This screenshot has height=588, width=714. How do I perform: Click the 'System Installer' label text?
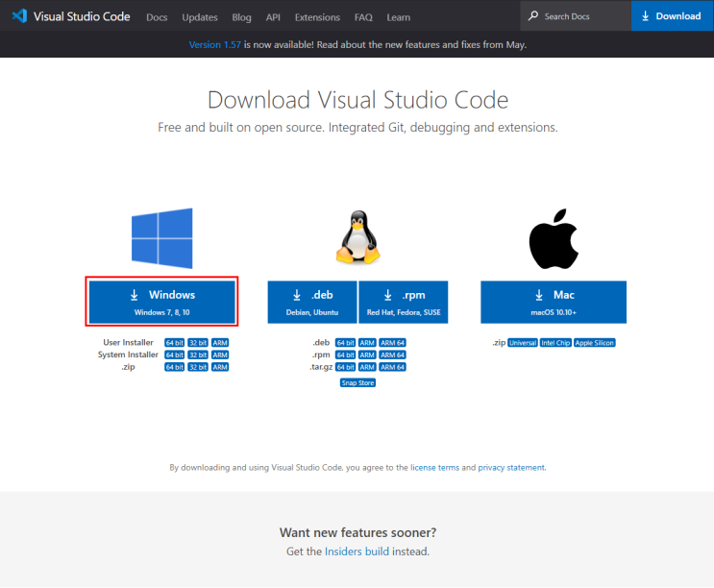tap(128, 355)
